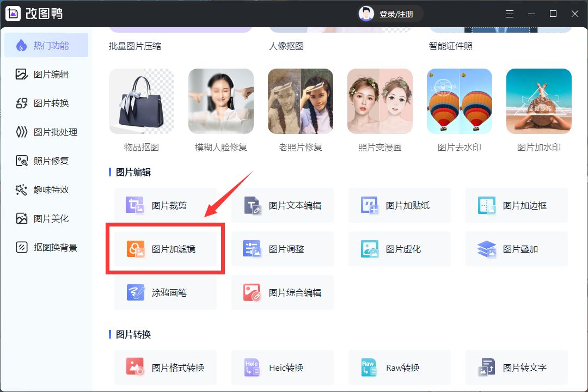
Task: Select 图片调整 adjustment tool
Action: 282,249
